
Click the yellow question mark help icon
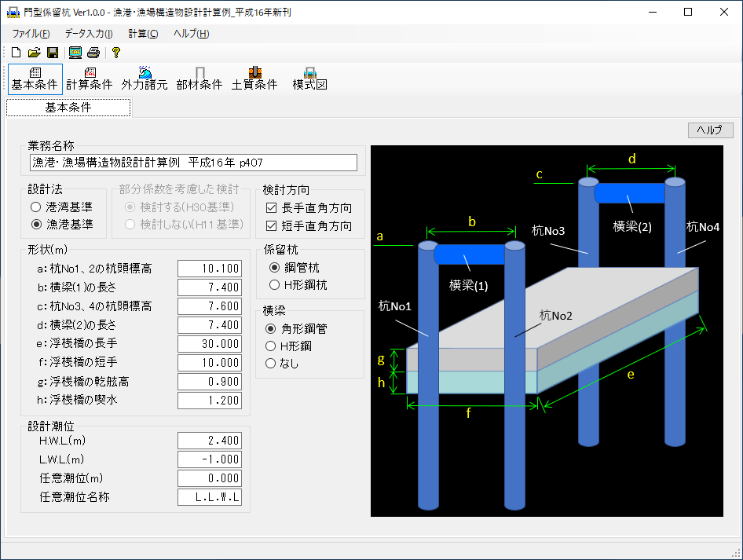click(x=116, y=52)
